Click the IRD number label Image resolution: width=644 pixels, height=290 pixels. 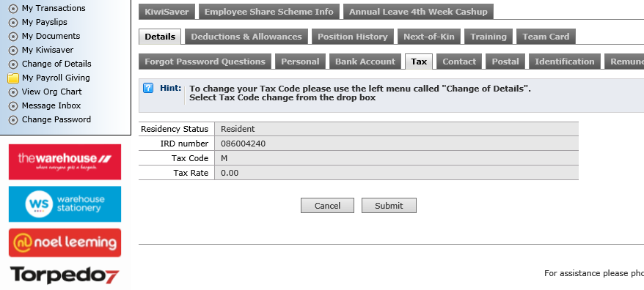click(x=184, y=144)
